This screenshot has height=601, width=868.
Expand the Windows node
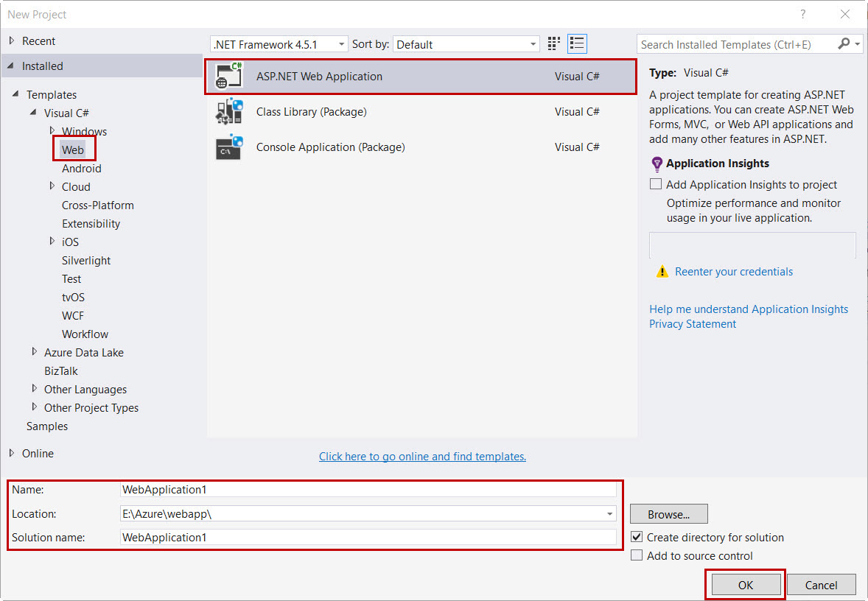[x=52, y=130]
